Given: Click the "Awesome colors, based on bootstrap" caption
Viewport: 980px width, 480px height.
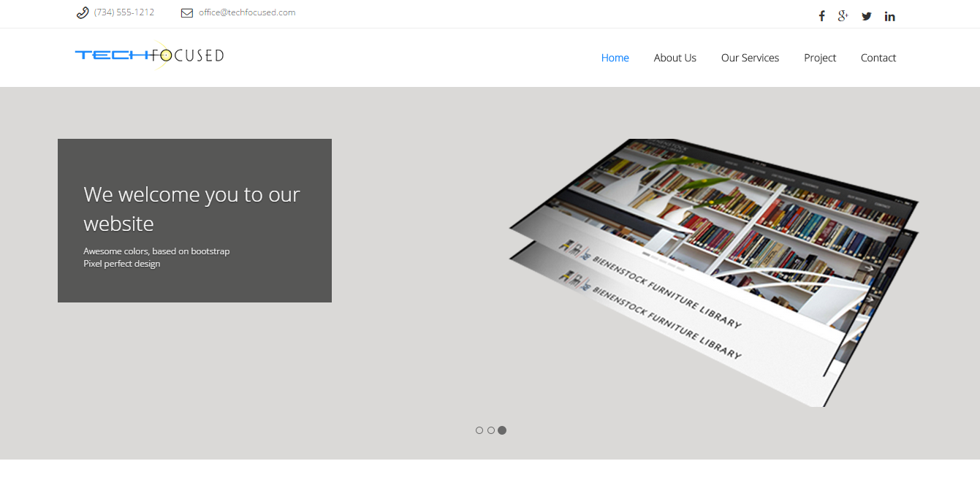Looking at the screenshot, I should point(156,251).
